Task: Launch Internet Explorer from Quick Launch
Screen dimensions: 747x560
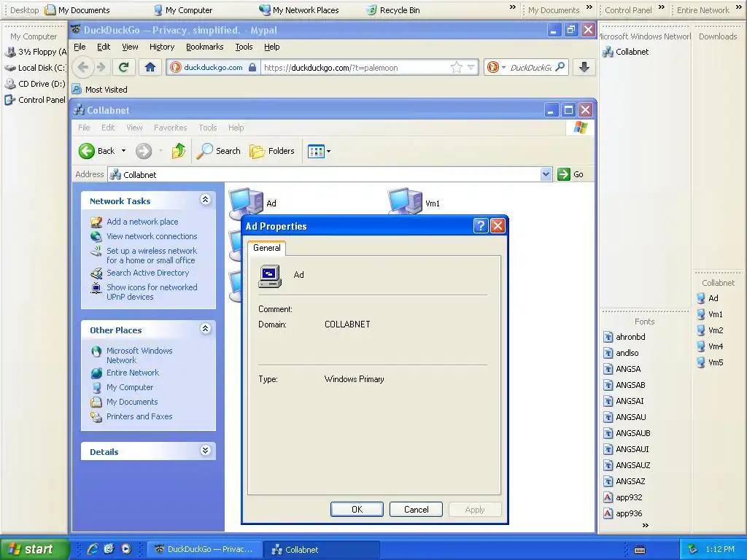Action: point(93,549)
